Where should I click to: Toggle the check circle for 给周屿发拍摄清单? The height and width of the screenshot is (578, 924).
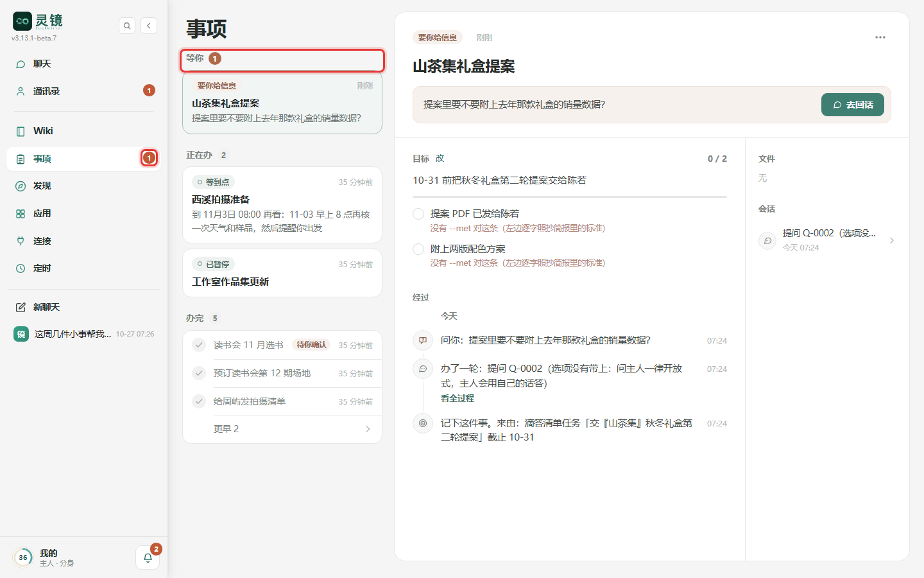click(199, 401)
